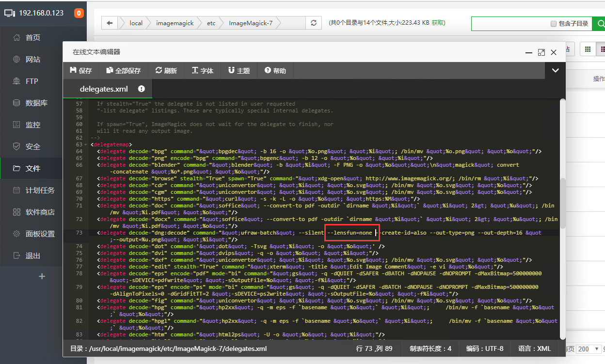Click line number 73 in the gutter
Viewport: 605px width, 364px height.
[80, 233]
